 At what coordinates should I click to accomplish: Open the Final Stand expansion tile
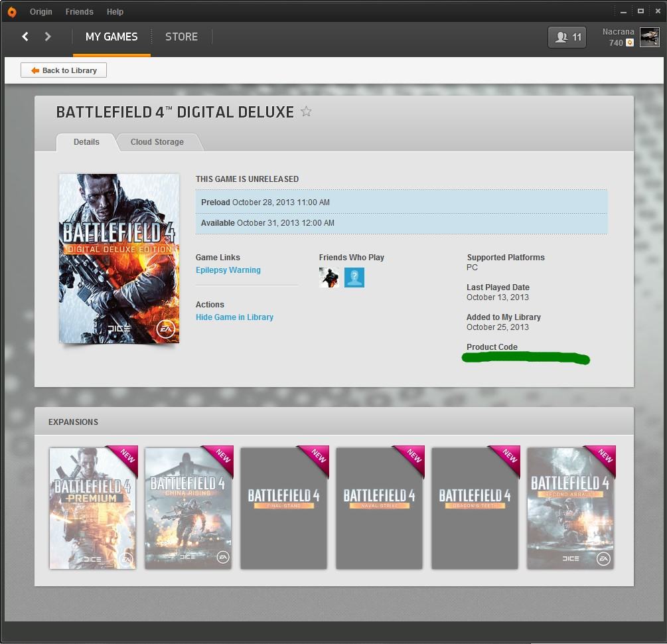[x=283, y=508]
